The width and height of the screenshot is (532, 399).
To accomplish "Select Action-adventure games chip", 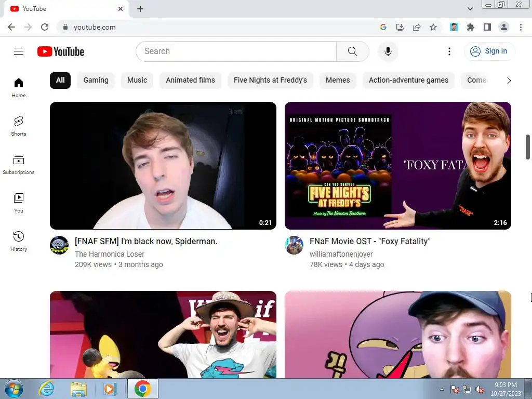I will point(408,81).
